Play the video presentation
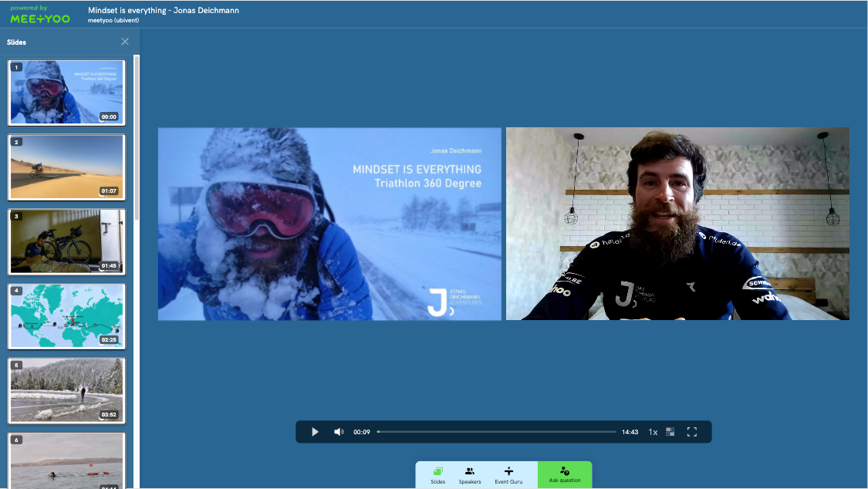 click(x=315, y=432)
